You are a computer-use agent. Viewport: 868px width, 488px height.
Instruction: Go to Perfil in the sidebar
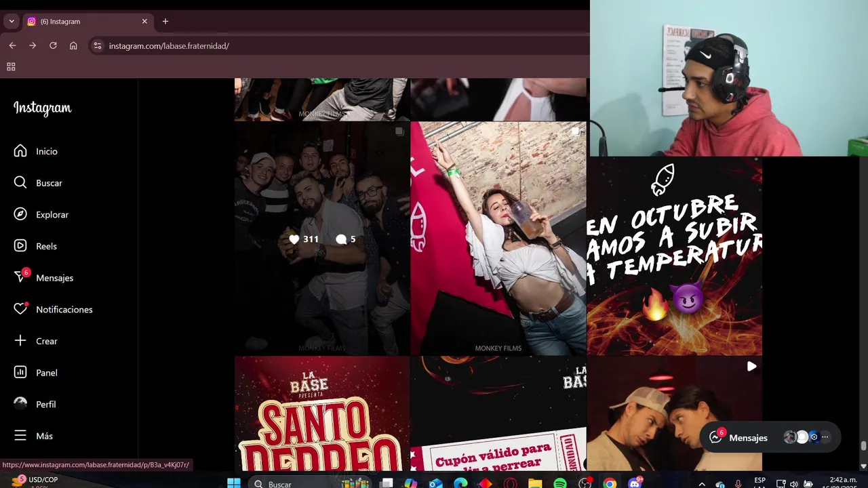[35, 404]
